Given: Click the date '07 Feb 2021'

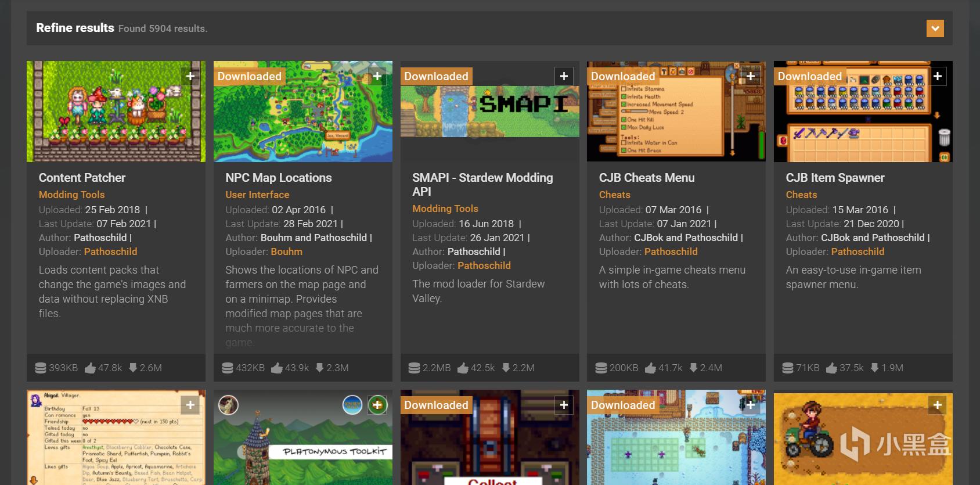Looking at the screenshot, I should 124,224.
